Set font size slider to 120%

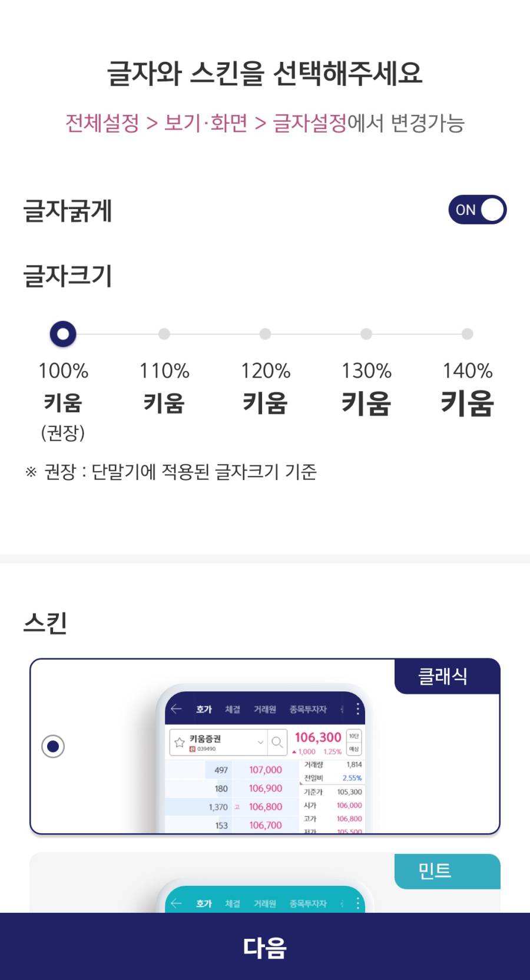coord(265,334)
